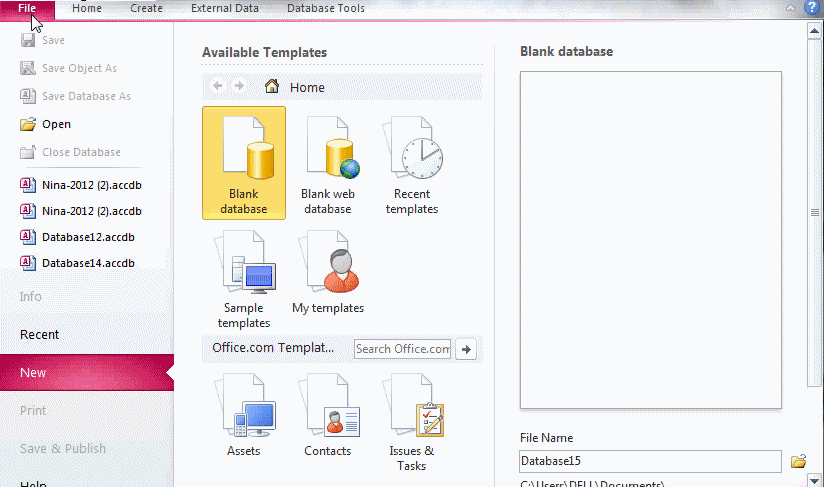Select the Print section

pos(33,411)
